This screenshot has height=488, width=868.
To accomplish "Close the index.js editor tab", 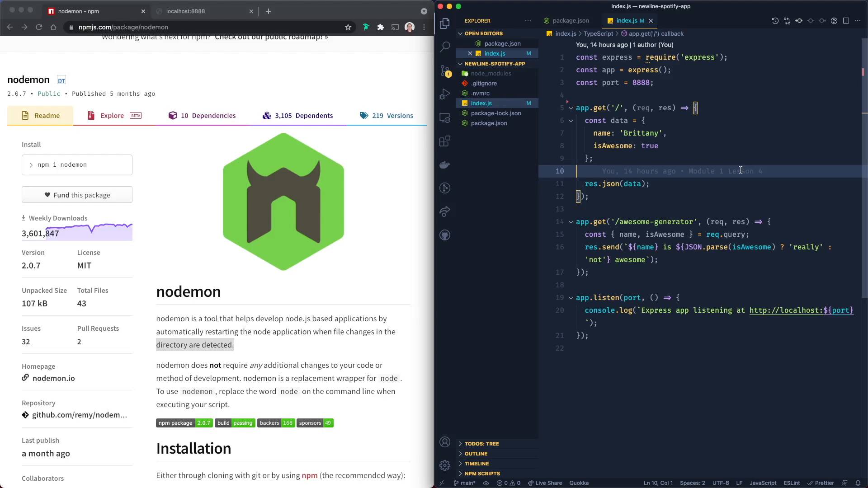I will pos(651,21).
